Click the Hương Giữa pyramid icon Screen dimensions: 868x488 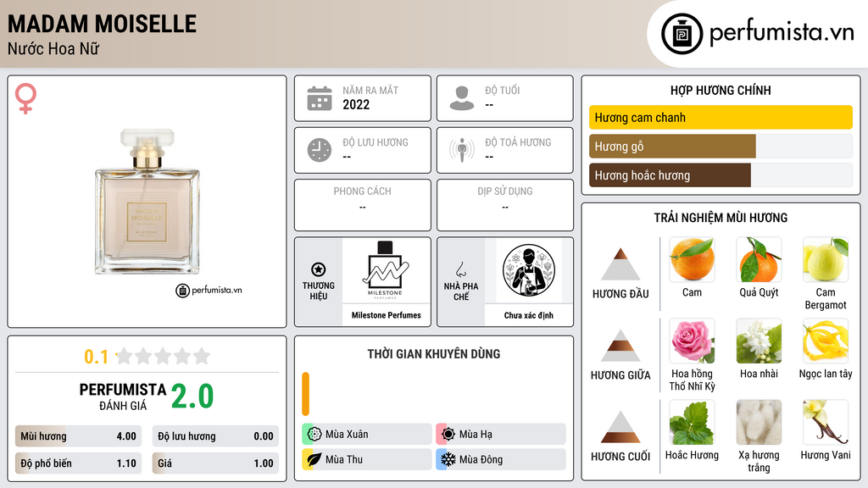(x=620, y=346)
